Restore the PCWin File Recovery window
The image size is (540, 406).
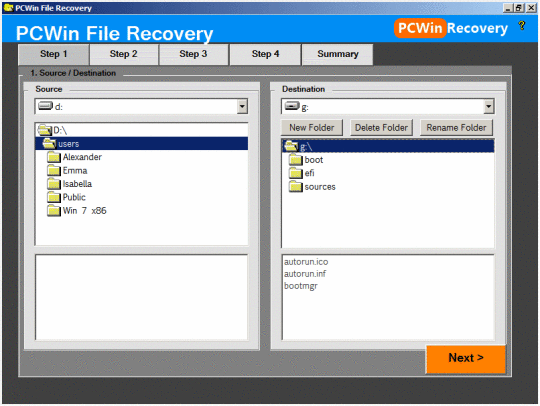[519, 8]
